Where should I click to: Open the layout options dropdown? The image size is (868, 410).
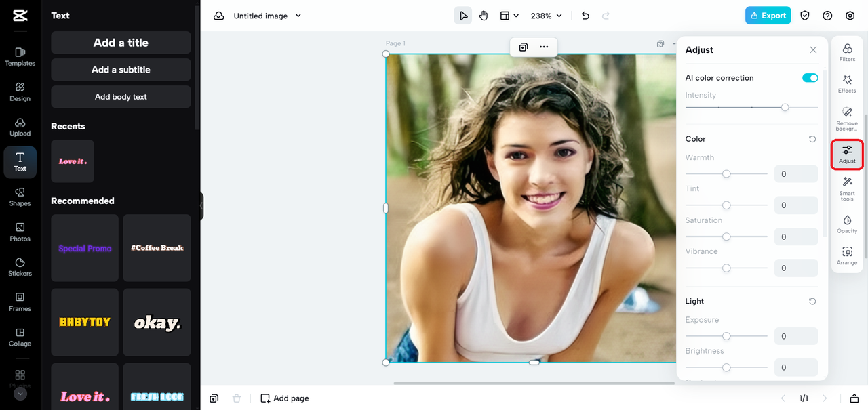pyautogui.click(x=509, y=16)
